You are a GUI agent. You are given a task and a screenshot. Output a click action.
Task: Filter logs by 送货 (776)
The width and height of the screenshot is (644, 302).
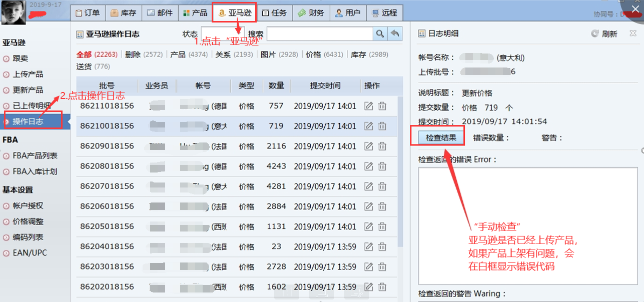click(93, 66)
